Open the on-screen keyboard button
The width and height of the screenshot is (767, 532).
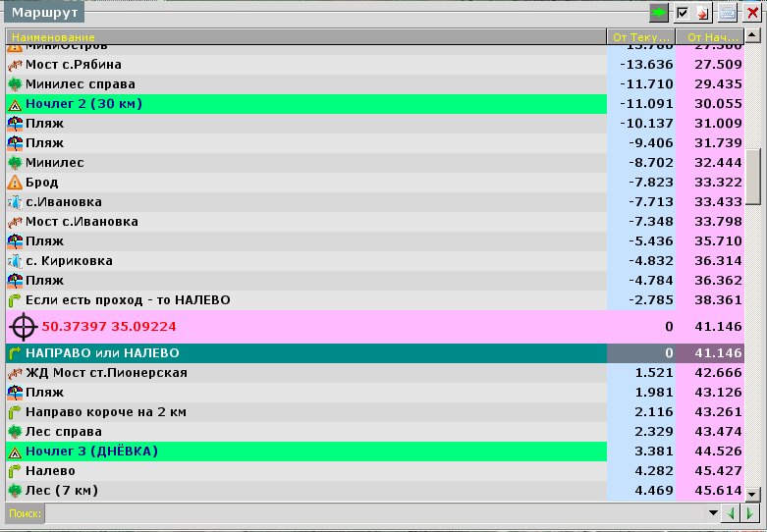pyautogui.click(x=728, y=13)
